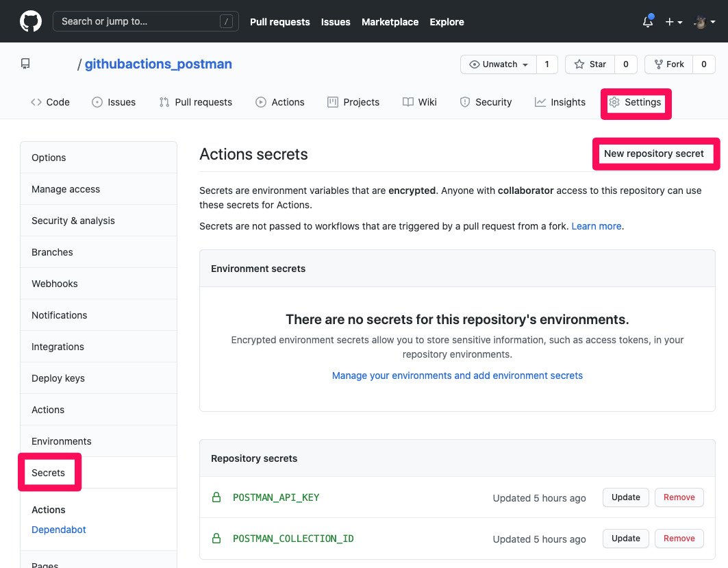
Task: Click the Projects board icon
Action: pyautogui.click(x=331, y=101)
